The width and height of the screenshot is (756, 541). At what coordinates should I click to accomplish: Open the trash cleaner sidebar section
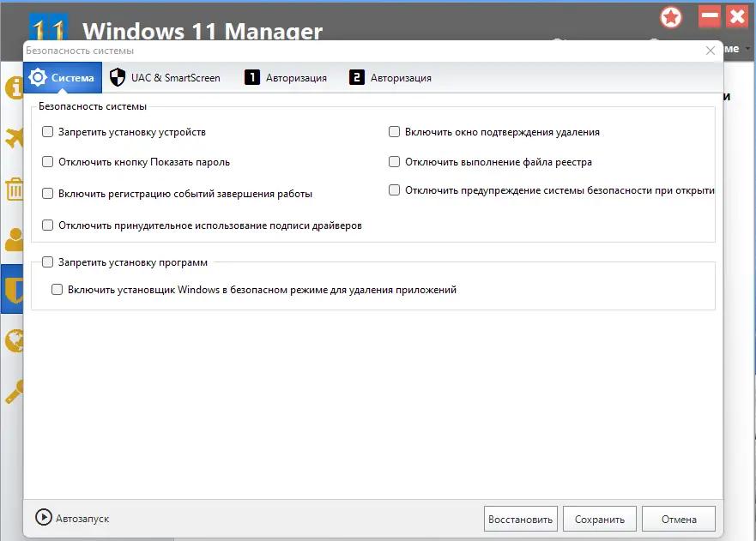(x=14, y=189)
